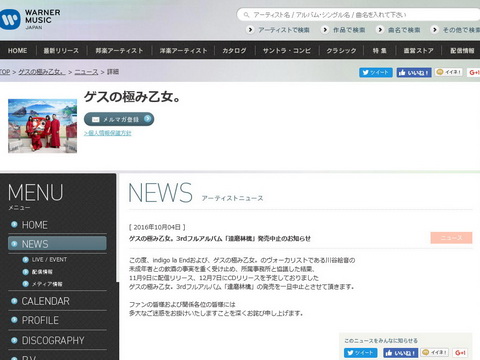Open 特集 navigation item
The width and height of the screenshot is (480, 360).
point(380,51)
